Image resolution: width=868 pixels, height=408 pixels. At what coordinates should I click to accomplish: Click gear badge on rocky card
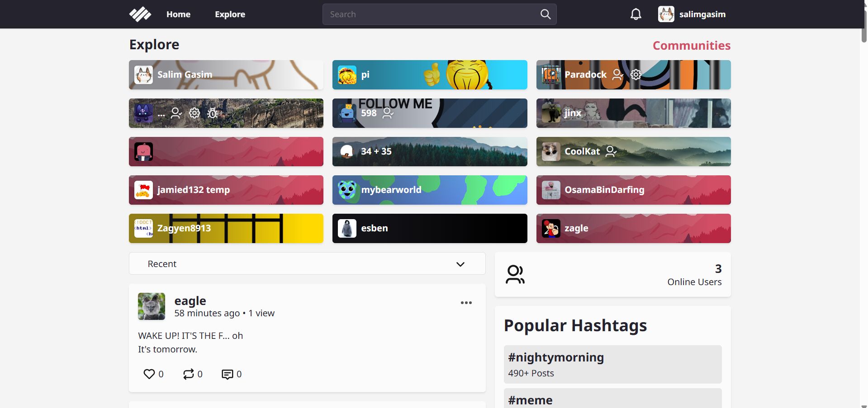click(194, 113)
